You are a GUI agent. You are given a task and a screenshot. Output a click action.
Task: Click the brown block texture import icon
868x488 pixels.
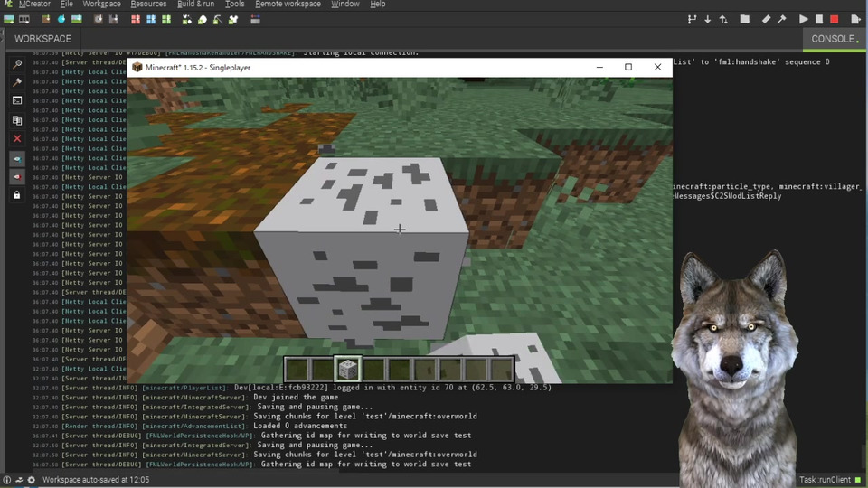tap(45, 19)
